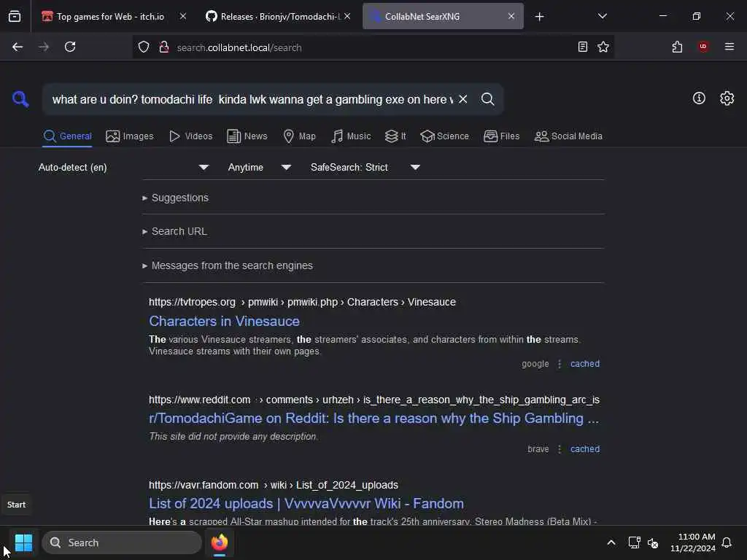This screenshot has width=747, height=560.
Task: Switch to IT category
Action: (x=395, y=136)
